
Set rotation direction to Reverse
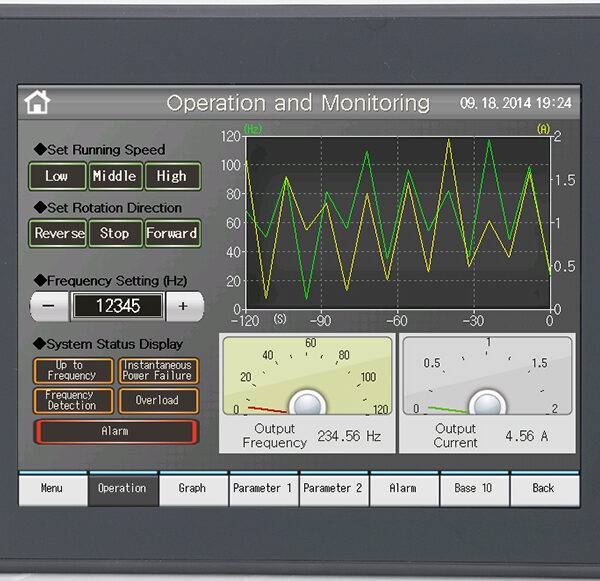click(x=59, y=233)
